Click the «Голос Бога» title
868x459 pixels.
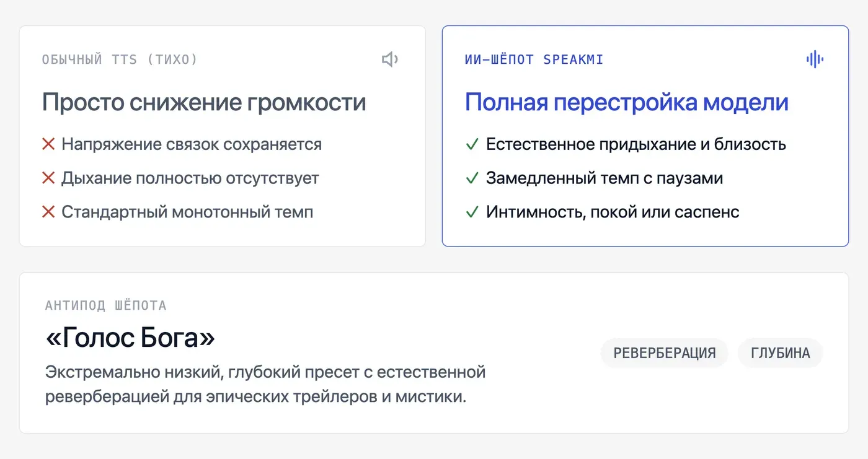point(130,338)
